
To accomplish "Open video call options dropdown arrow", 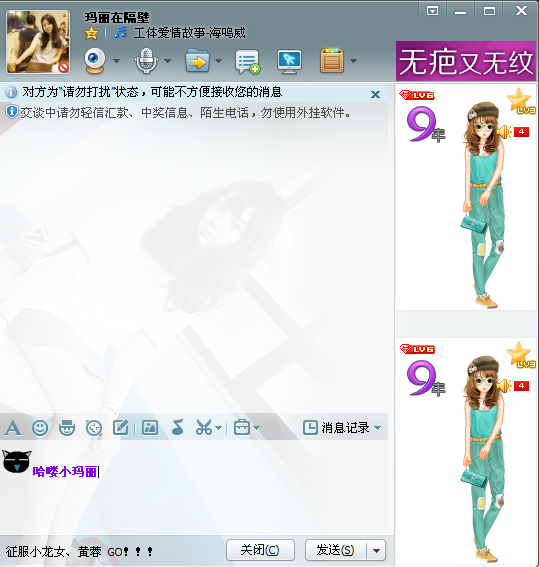I will click(x=116, y=61).
